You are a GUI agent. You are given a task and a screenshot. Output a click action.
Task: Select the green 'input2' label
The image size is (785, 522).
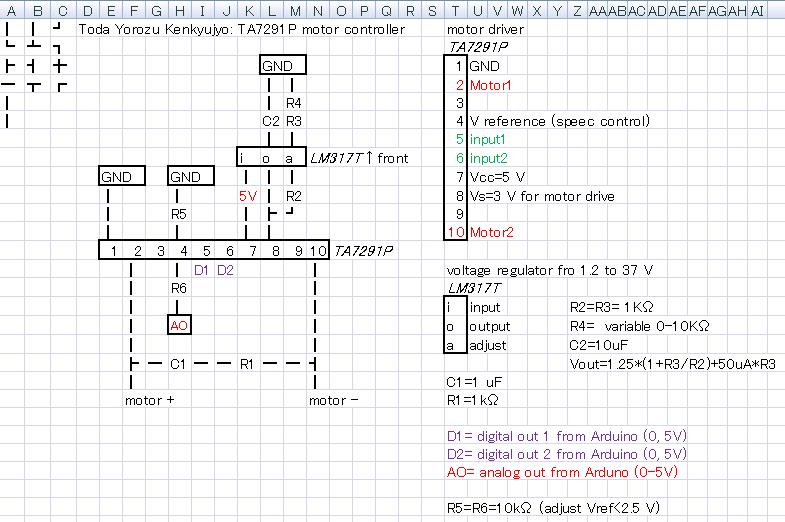[488, 159]
